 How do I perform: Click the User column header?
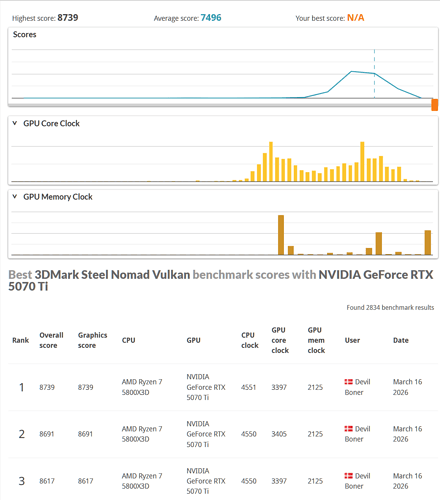coord(352,340)
